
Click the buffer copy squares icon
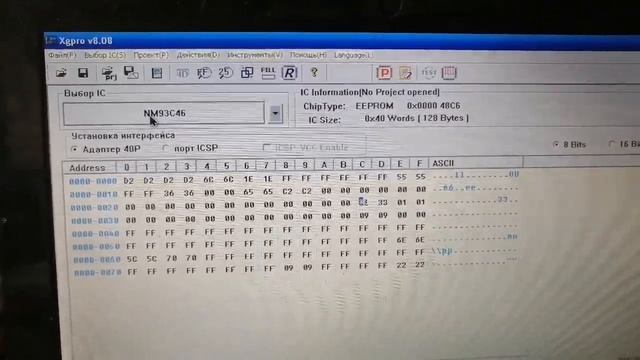click(247, 73)
